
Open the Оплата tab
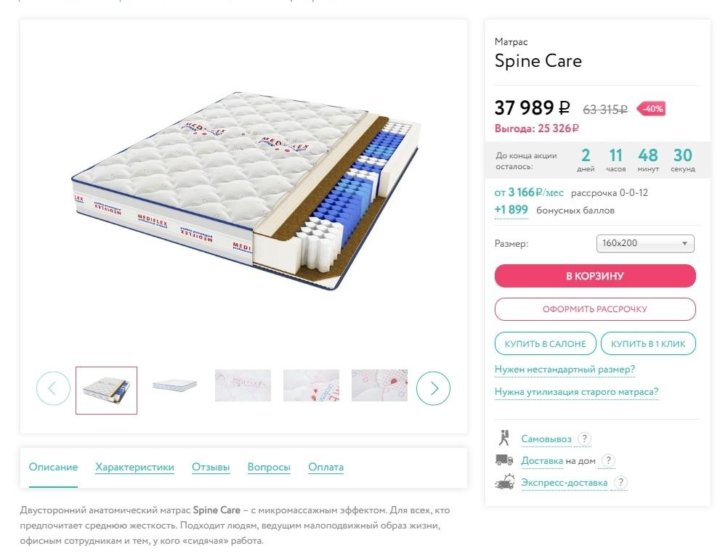tap(326, 467)
